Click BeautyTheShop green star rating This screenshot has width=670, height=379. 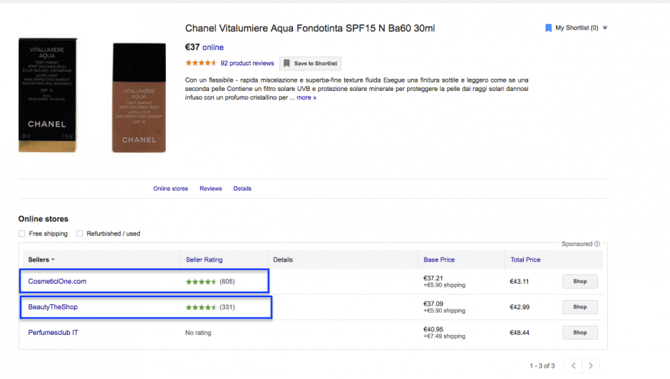coord(201,307)
